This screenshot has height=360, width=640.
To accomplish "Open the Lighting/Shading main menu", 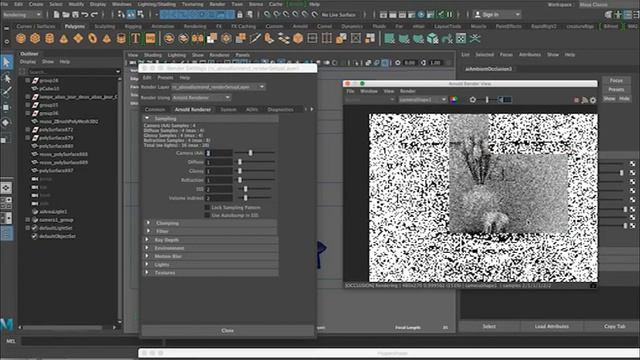I will click(157, 4).
